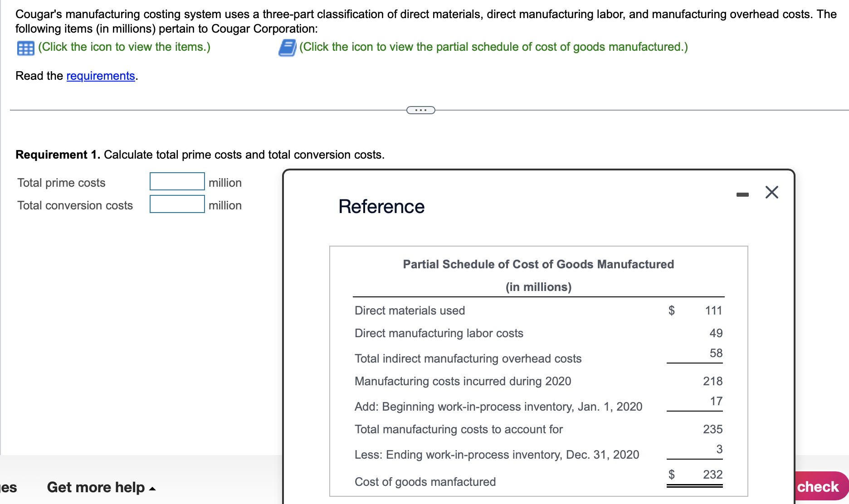Select the ending inventory value 3
The width and height of the screenshot is (849, 504).
pos(719,449)
